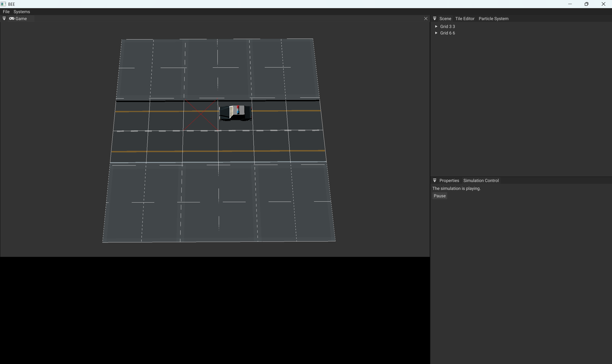612x364 pixels.
Task: Click the BEE app icon in title bar
Action: [x=3, y=4]
